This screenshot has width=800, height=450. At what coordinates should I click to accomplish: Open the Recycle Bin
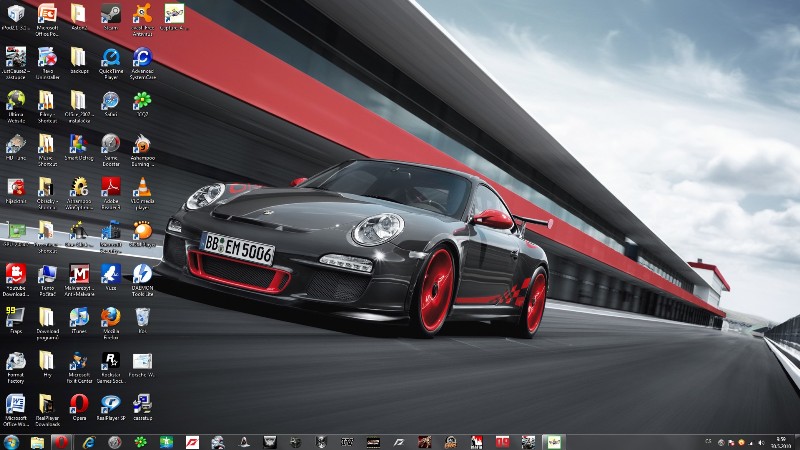click(142, 318)
